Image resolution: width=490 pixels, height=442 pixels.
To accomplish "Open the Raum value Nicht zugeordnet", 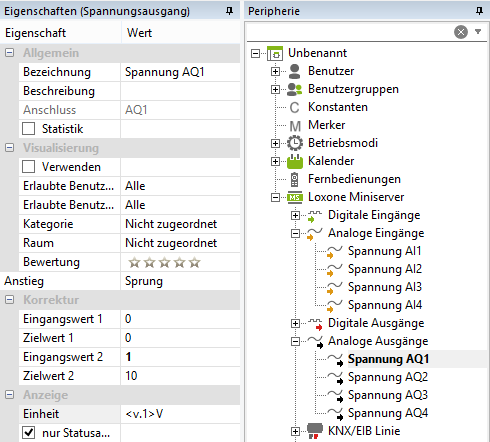I will point(180,243).
